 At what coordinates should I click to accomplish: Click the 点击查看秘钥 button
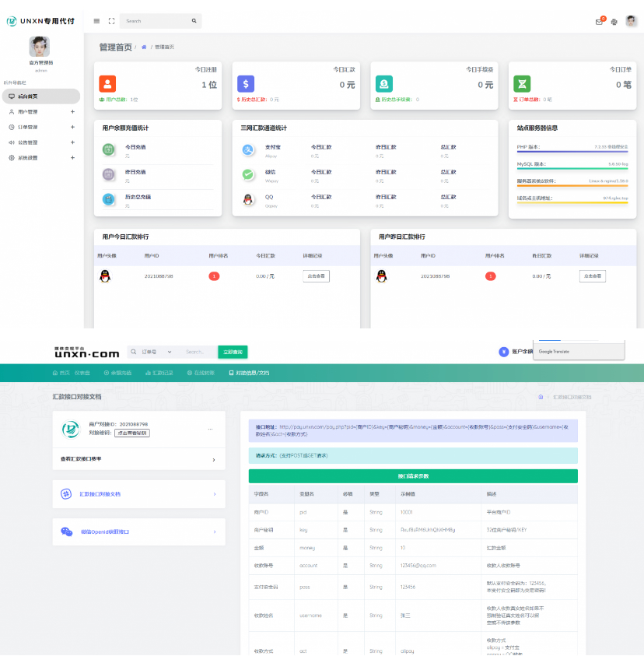[x=131, y=433]
